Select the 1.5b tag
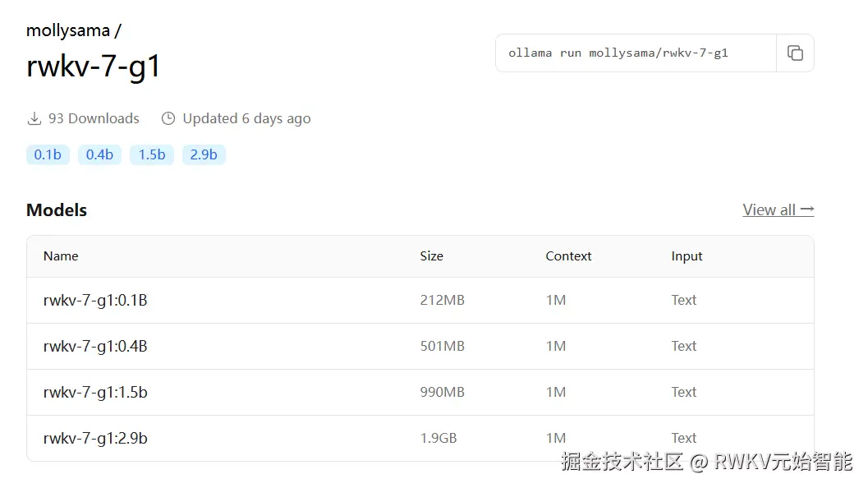Image resolution: width=868 pixels, height=488 pixels. pos(152,154)
